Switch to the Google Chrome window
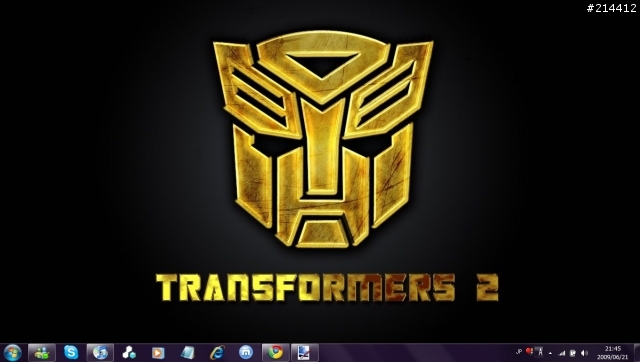This screenshot has width=640, height=362. [x=276, y=353]
